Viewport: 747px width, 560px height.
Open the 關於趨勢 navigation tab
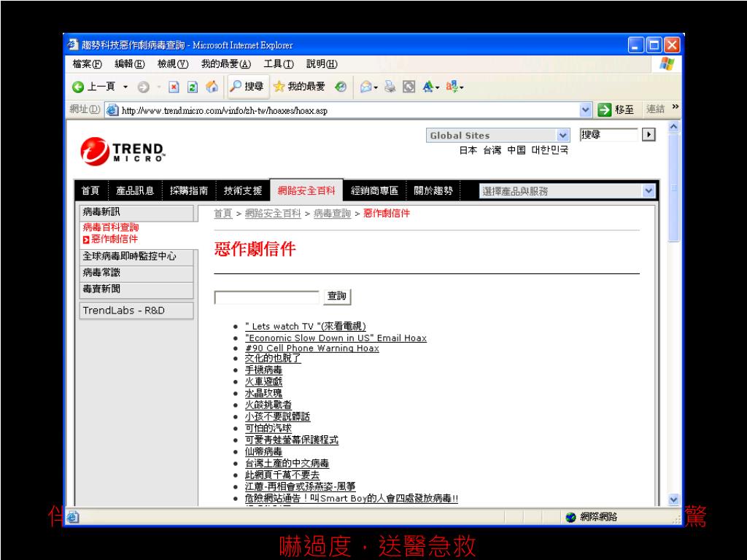pyautogui.click(x=433, y=191)
